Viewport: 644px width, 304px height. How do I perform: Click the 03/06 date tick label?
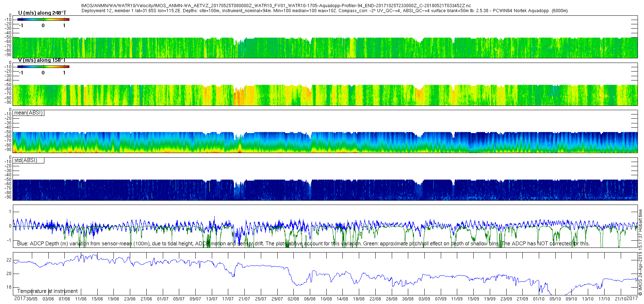coord(48,299)
